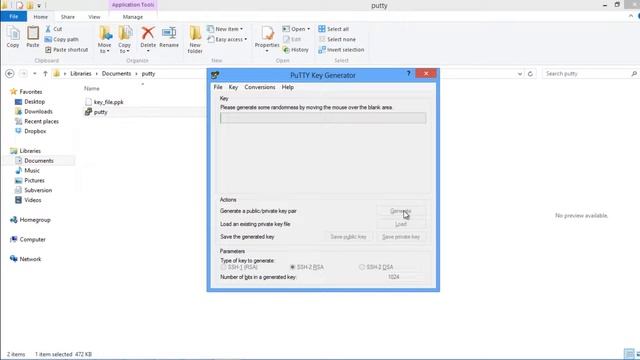
Task: Open Help menu in PuTTY Key Generator
Action: (x=287, y=87)
